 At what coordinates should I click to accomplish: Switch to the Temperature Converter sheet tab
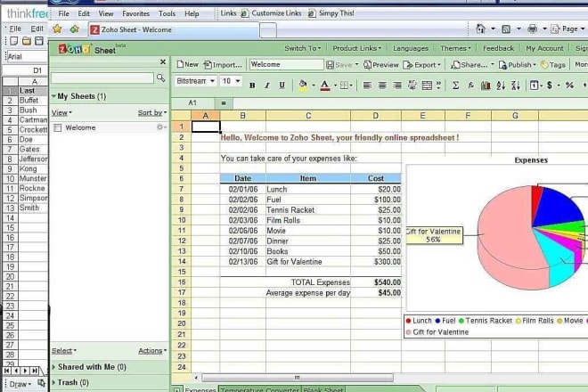coord(259,389)
